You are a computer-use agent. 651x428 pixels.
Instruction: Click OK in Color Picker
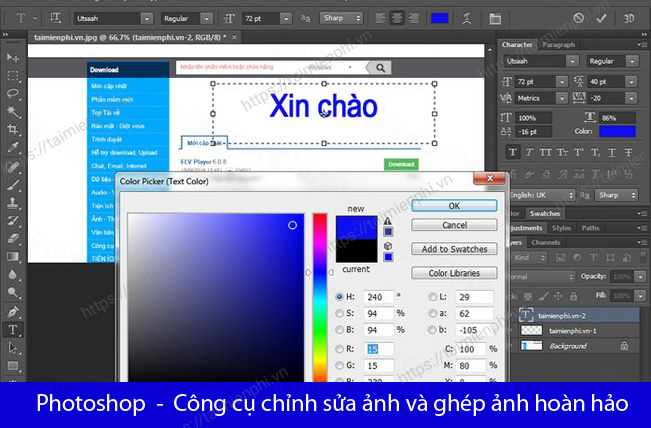[x=454, y=206]
